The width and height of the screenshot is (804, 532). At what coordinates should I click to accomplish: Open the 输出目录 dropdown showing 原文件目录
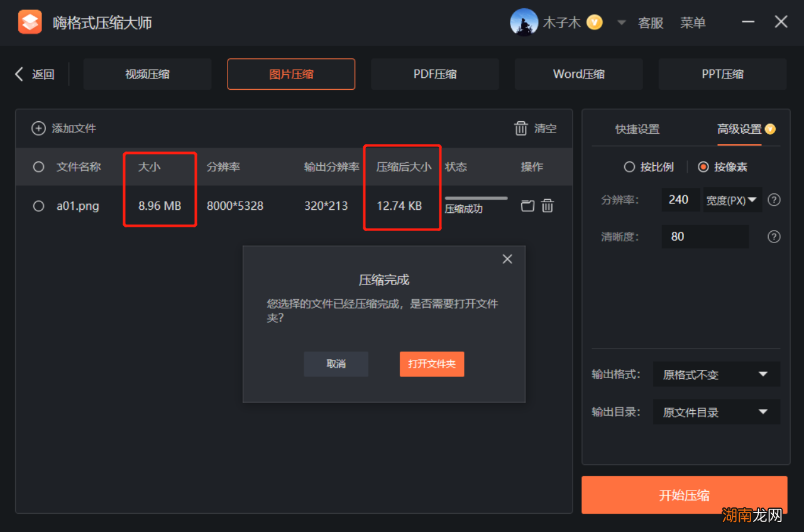pyautogui.click(x=716, y=411)
